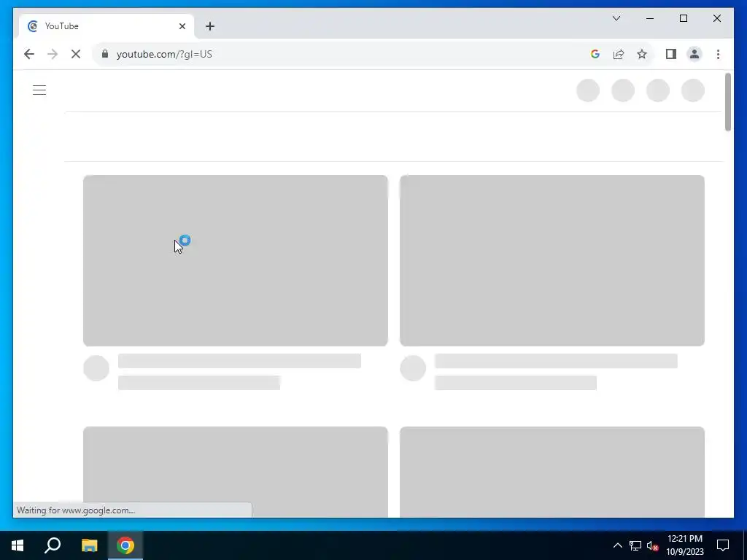The height and width of the screenshot is (560, 747).
Task: Go back to the previous page
Action: click(29, 54)
